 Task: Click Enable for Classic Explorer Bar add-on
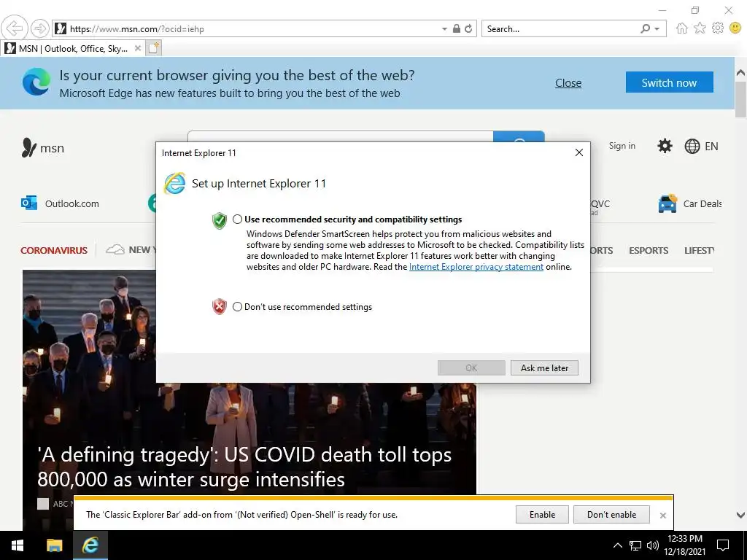point(542,514)
